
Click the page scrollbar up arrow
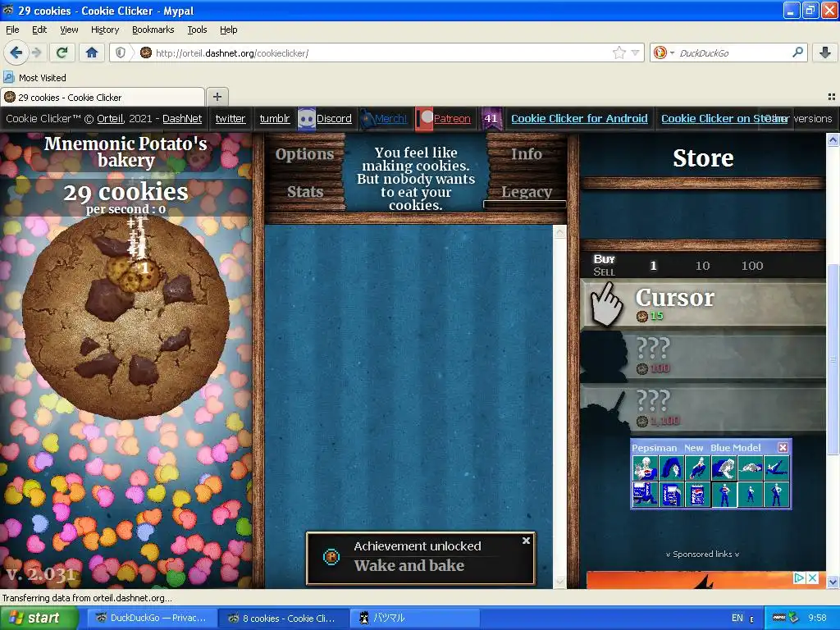pos(833,140)
